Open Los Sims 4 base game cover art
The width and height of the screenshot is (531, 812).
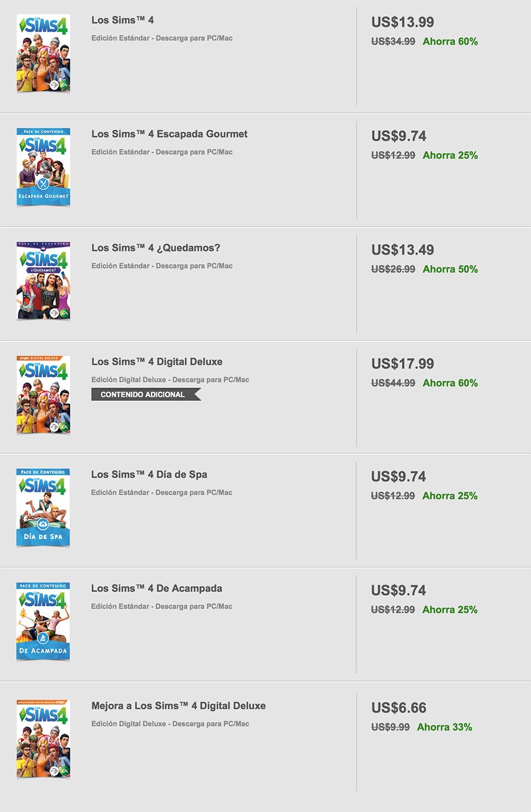click(x=43, y=54)
